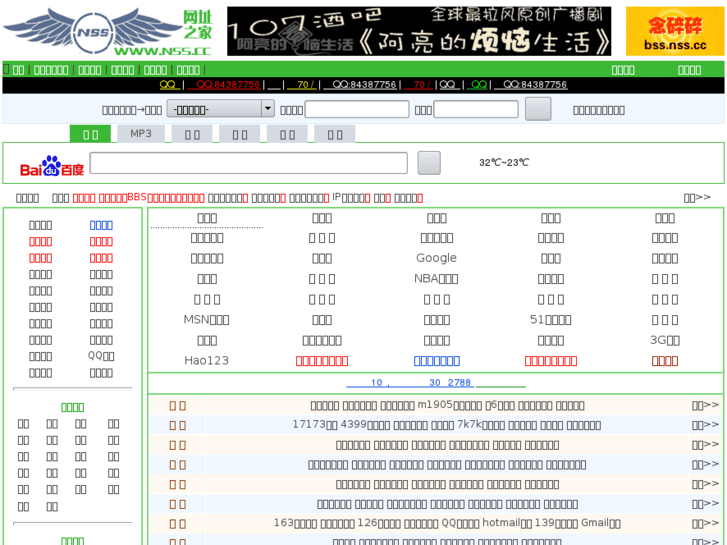
Task: Click the blue '10, 30 2788' link
Action: point(410,383)
